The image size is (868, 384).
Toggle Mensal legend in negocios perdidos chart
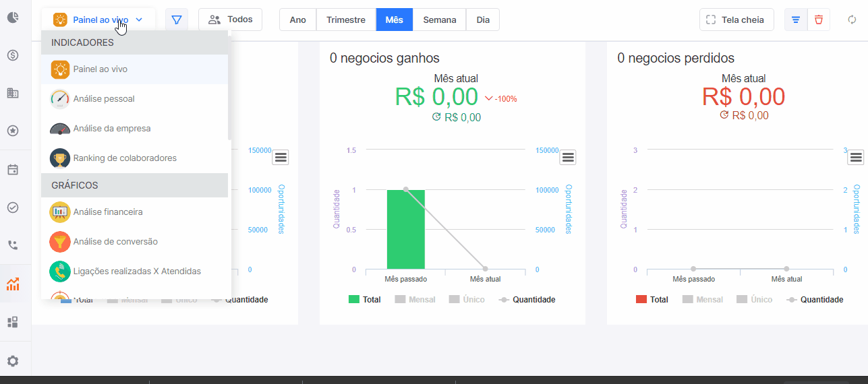[x=703, y=300]
